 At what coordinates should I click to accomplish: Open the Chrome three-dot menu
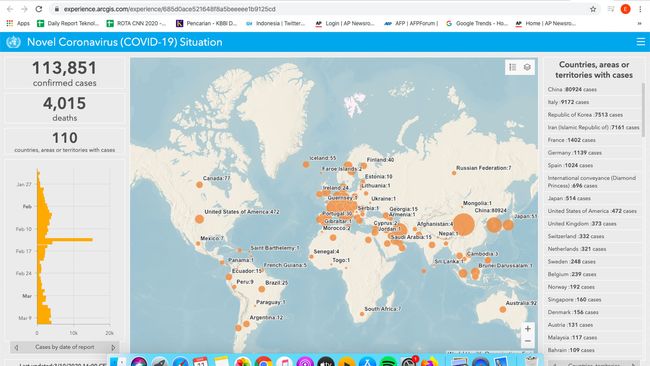[x=640, y=9]
